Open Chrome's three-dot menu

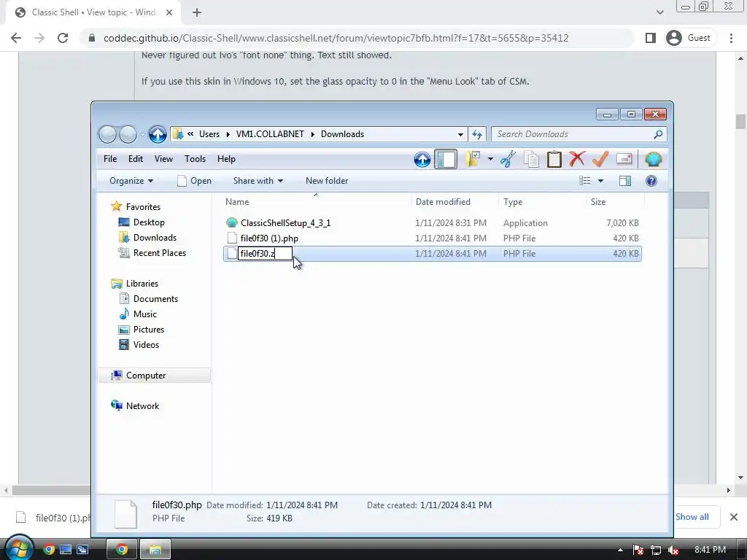pos(731,38)
